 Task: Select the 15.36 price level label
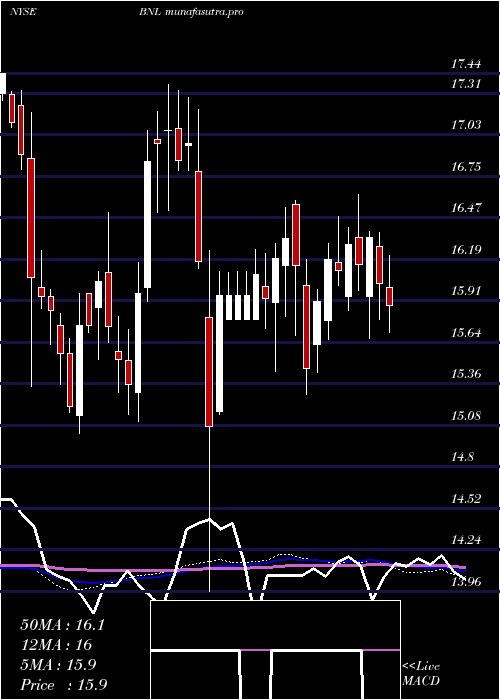point(466,374)
